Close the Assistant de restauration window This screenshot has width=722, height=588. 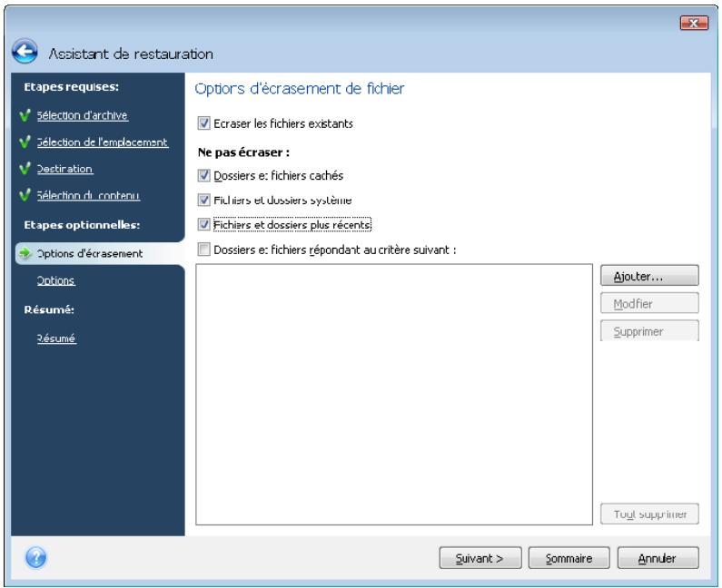(x=694, y=23)
